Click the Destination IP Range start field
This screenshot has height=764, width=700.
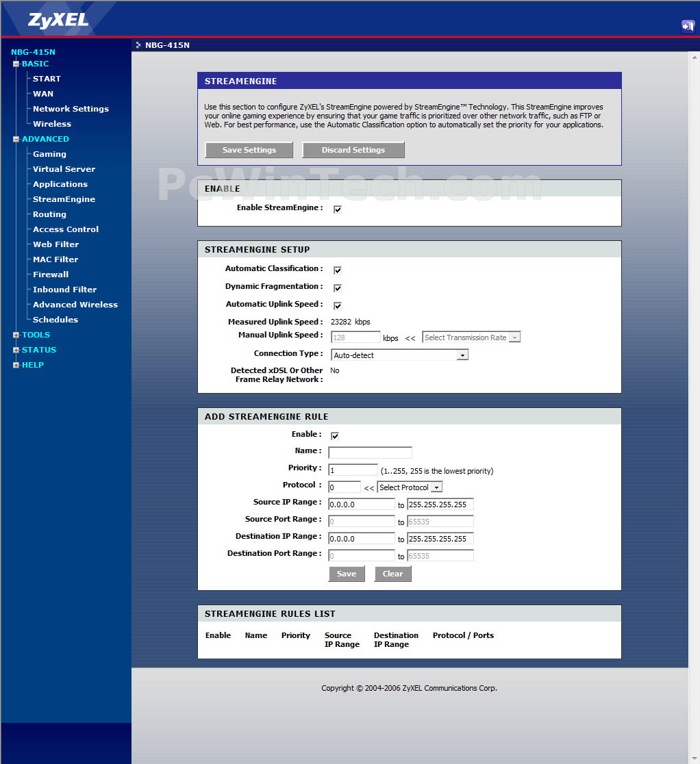[x=361, y=538]
